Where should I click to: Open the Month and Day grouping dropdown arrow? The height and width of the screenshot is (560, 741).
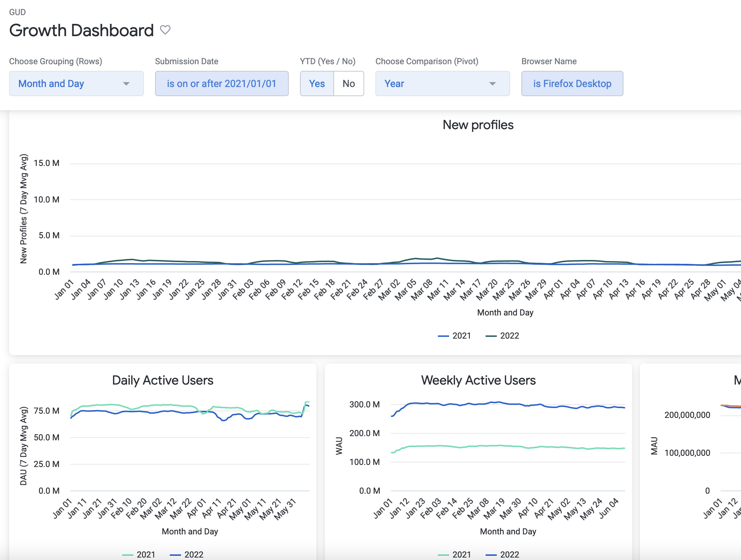click(x=127, y=84)
